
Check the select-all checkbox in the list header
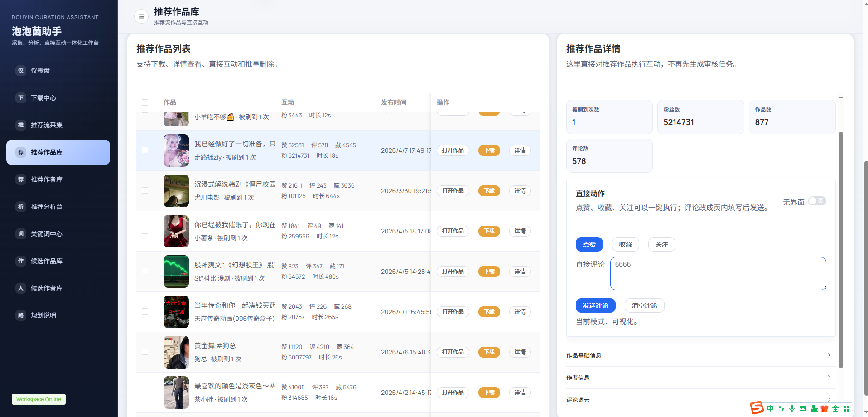[x=145, y=102]
